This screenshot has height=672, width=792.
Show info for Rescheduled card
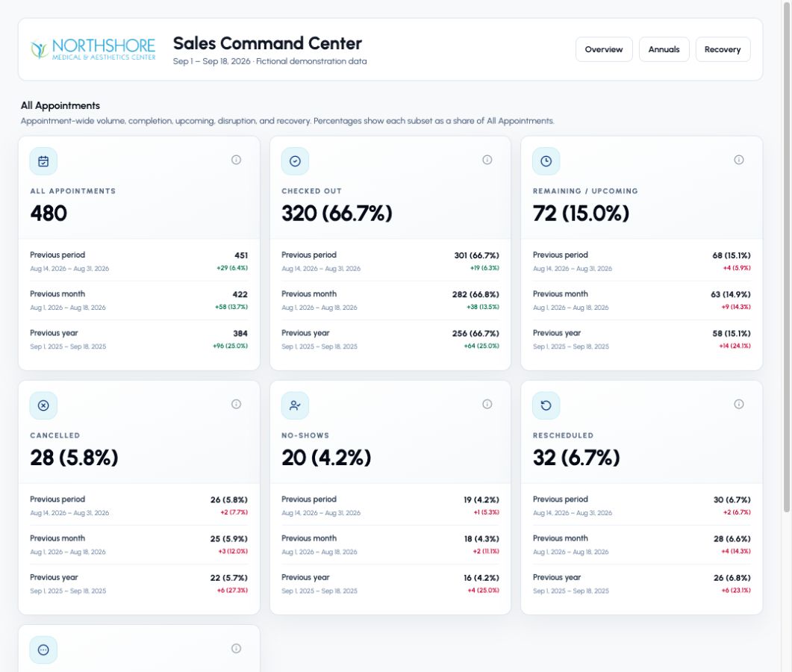tap(738, 404)
